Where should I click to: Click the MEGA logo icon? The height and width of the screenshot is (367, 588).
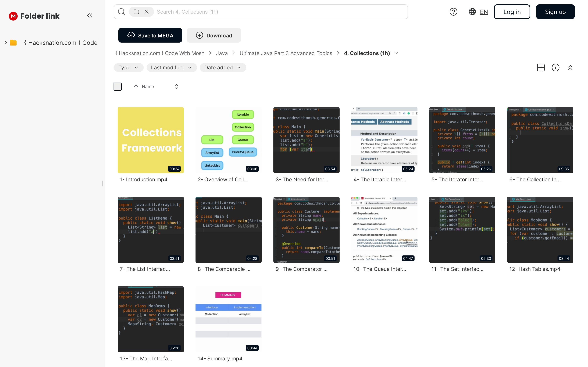click(13, 16)
